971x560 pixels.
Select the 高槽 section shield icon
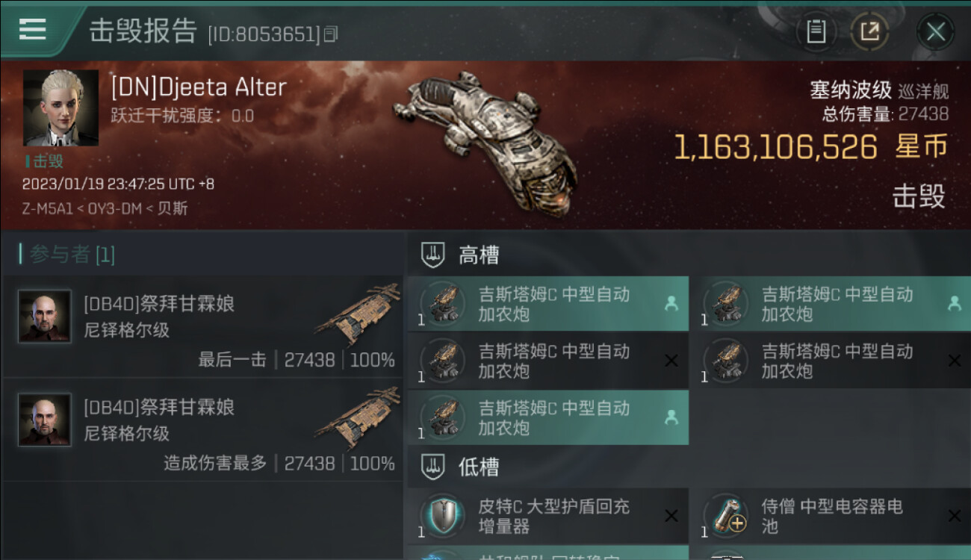[x=433, y=255]
